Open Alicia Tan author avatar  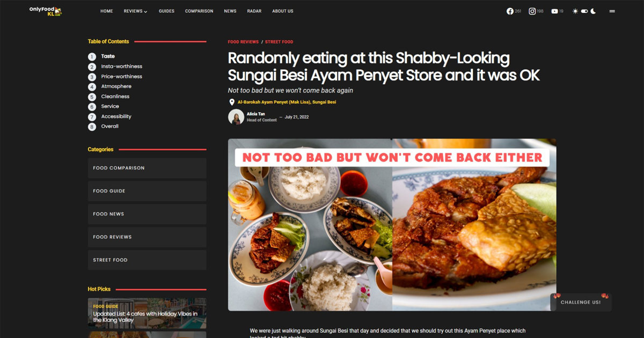tap(236, 117)
